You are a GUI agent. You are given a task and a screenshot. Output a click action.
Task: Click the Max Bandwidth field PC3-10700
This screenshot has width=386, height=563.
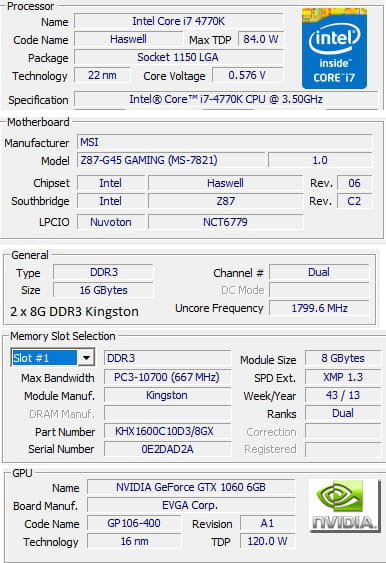167,377
